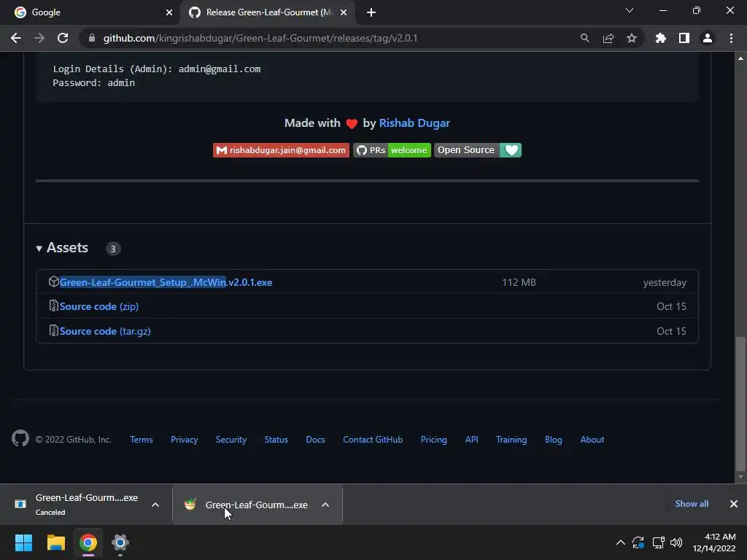Image resolution: width=747 pixels, height=560 pixels.
Task: Open the Docs footer link
Action: (315, 440)
